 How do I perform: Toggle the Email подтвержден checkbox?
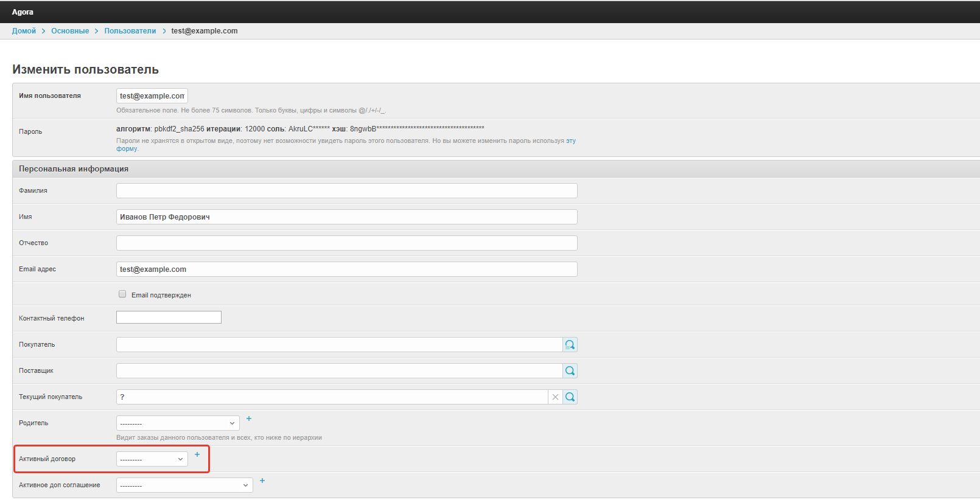click(122, 294)
